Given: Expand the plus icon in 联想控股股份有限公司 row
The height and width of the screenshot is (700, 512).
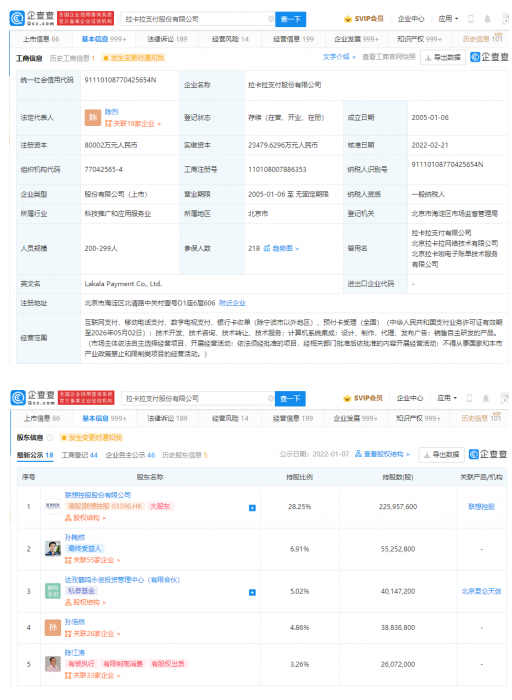Looking at the screenshot, I should pos(252,508).
